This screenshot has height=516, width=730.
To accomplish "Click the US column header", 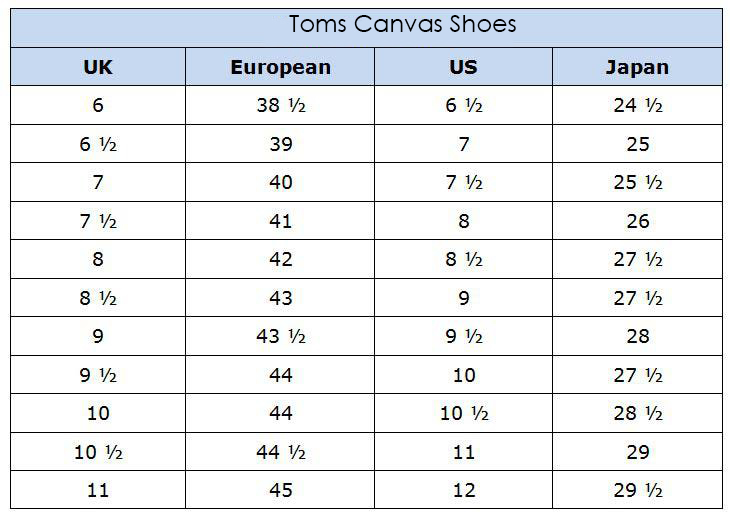I will click(x=463, y=68).
